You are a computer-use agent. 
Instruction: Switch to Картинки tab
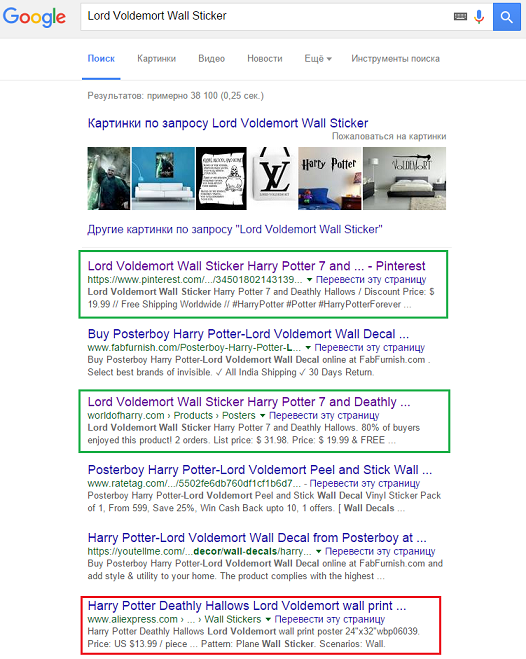pos(156,58)
